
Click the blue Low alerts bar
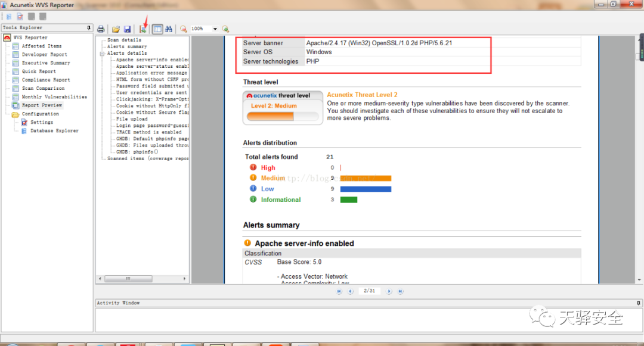pos(366,189)
